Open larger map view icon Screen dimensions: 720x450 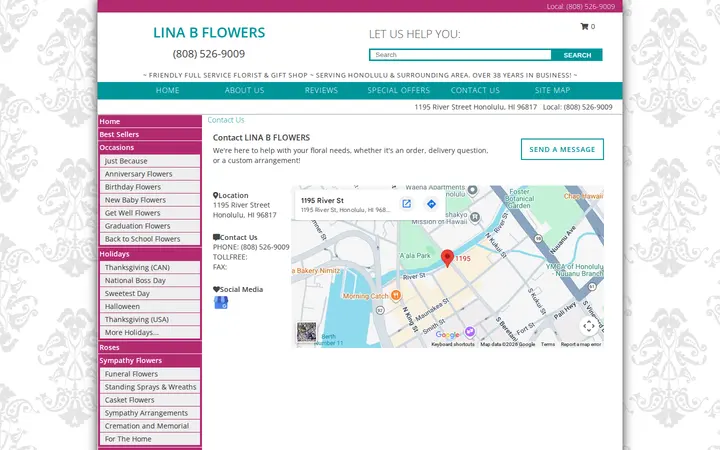point(406,204)
